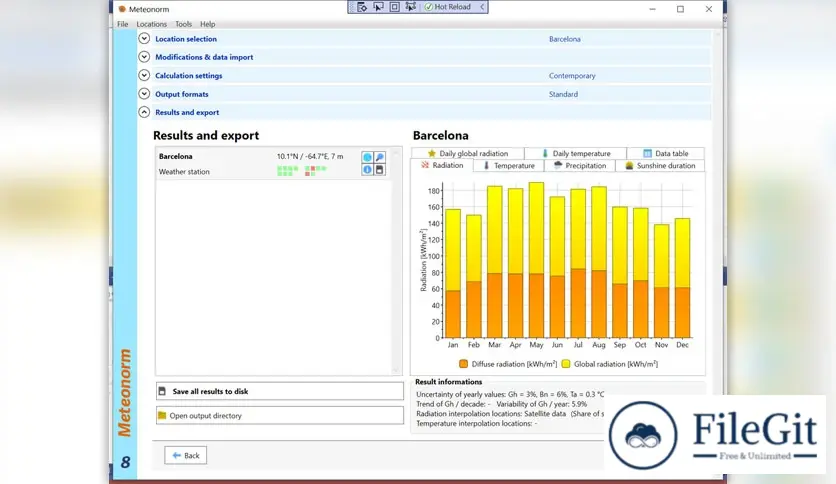Open the Tools menu
The image size is (836, 484).
click(x=183, y=24)
